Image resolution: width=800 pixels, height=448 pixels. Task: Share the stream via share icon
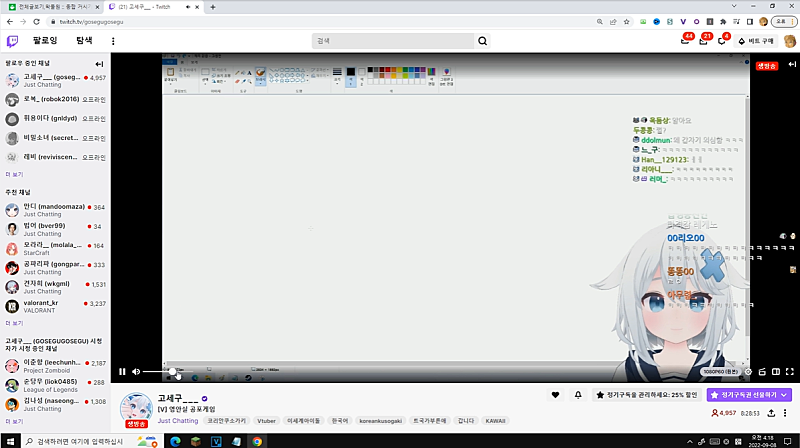[771, 413]
